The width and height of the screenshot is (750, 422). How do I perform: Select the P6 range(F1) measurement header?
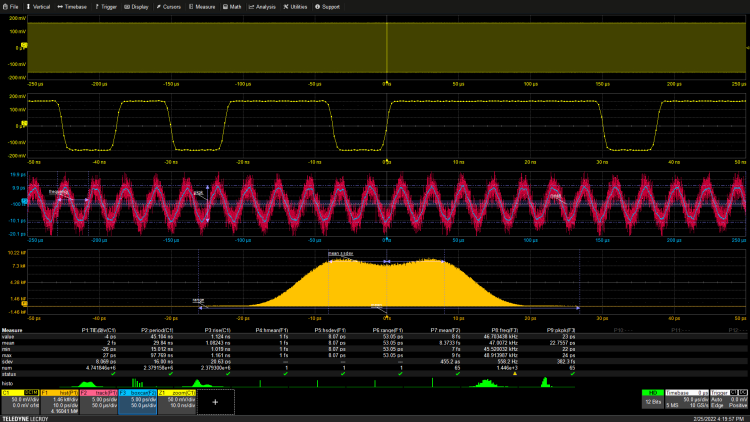click(388, 330)
